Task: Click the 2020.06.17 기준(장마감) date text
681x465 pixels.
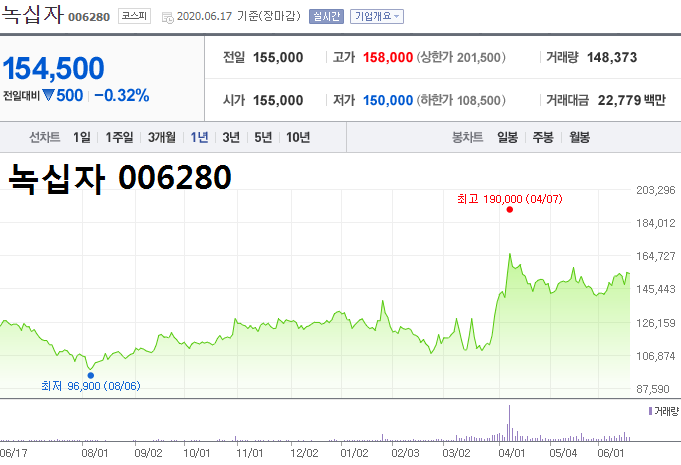Action: pos(238,16)
